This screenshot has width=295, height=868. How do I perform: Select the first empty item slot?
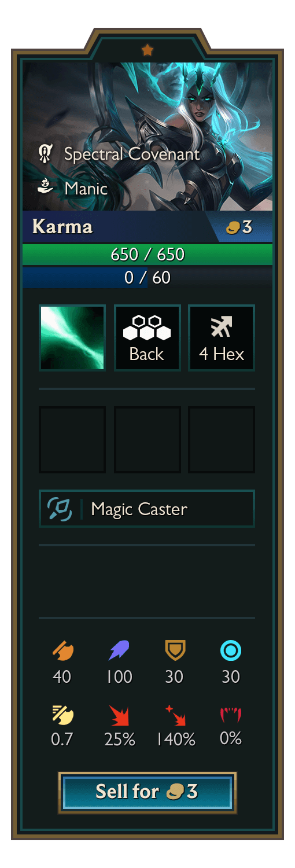click(72, 440)
